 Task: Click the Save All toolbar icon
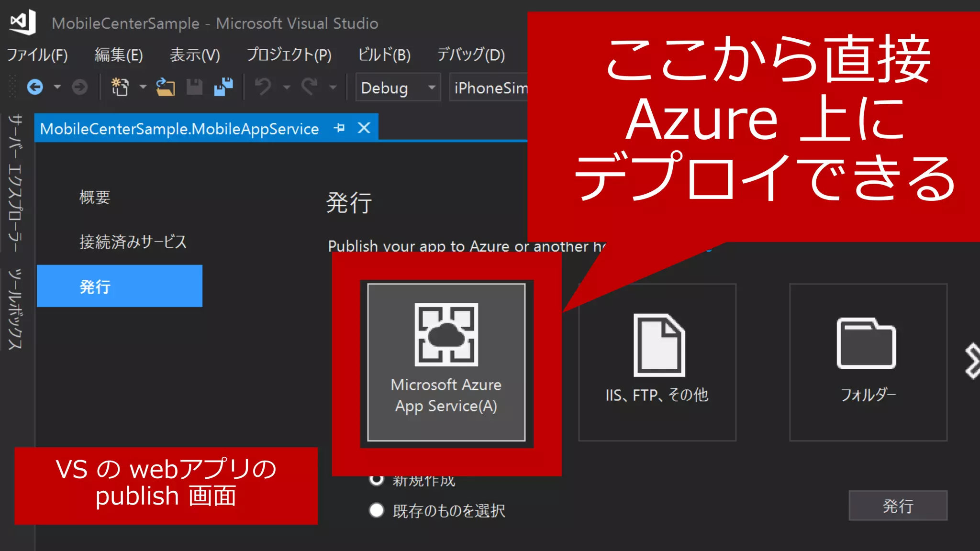(x=223, y=87)
